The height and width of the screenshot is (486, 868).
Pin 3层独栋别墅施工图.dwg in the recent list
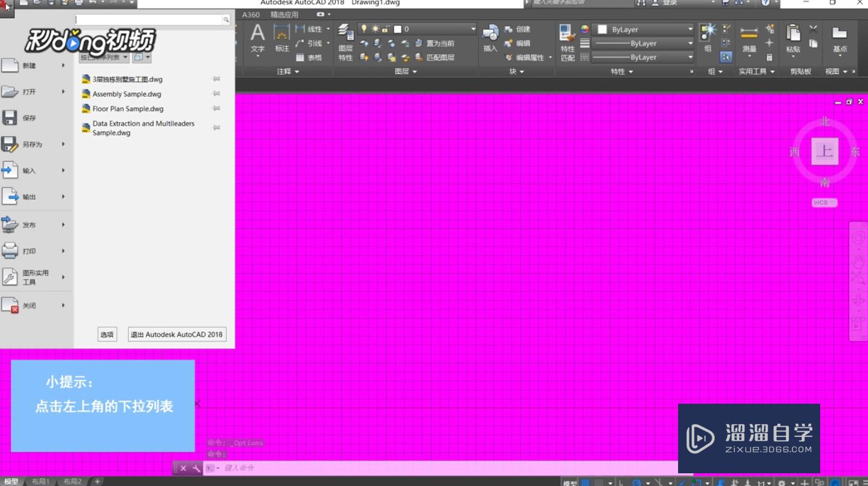click(x=216, y=79)
